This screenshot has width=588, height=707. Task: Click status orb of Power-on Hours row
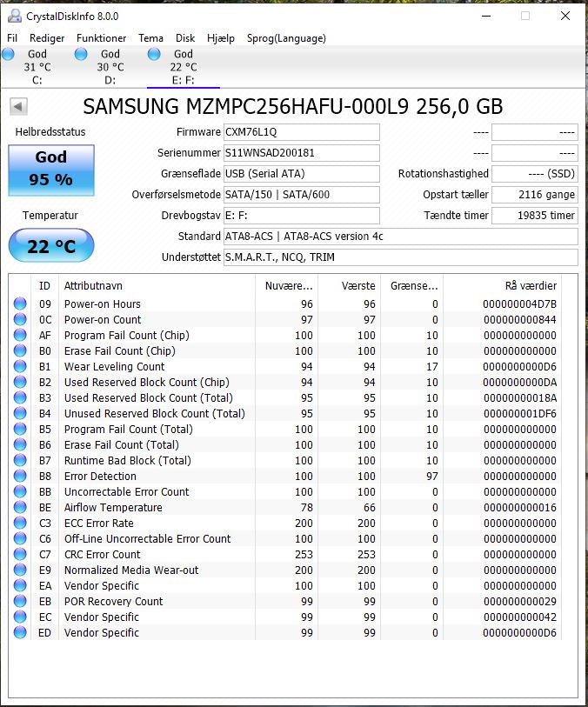(20, 303)
